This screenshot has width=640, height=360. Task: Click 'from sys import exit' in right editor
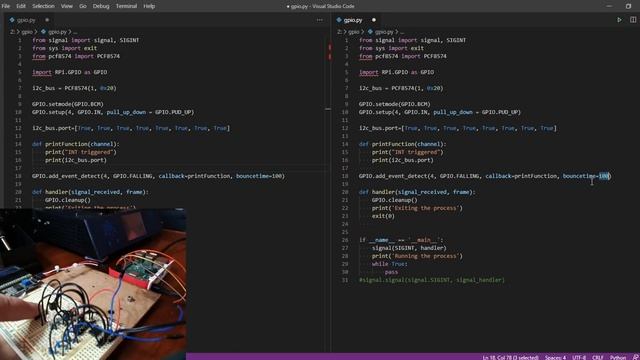click(x=391, y=48)
